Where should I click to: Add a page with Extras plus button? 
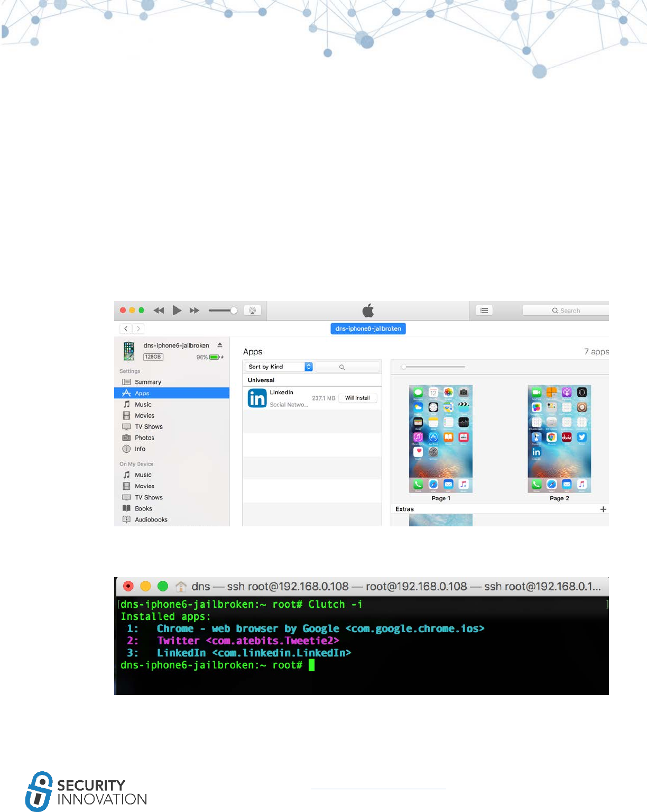tap(603, 509)
